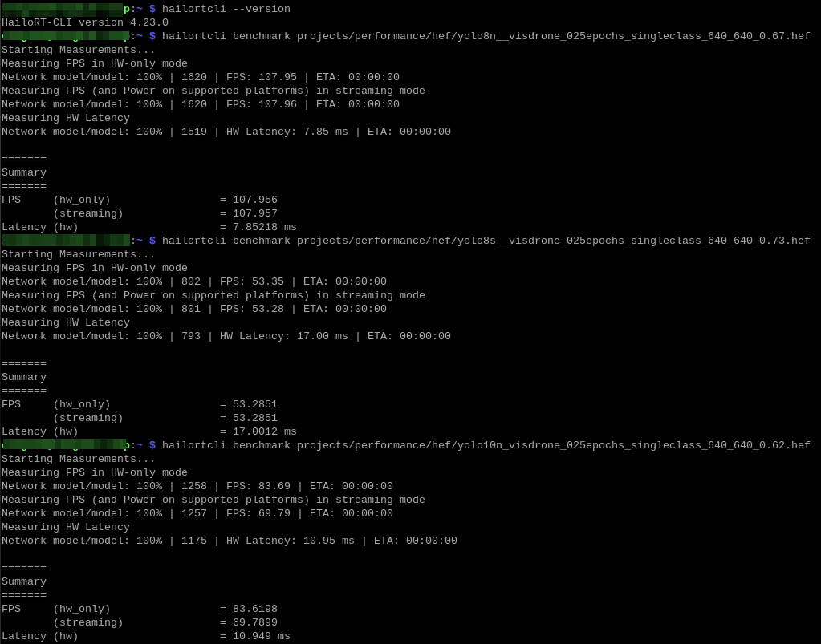Select the 'FPS: 53.35' progress line
Viewport: 821px width, 644px height.
click(x=194, y=281)
